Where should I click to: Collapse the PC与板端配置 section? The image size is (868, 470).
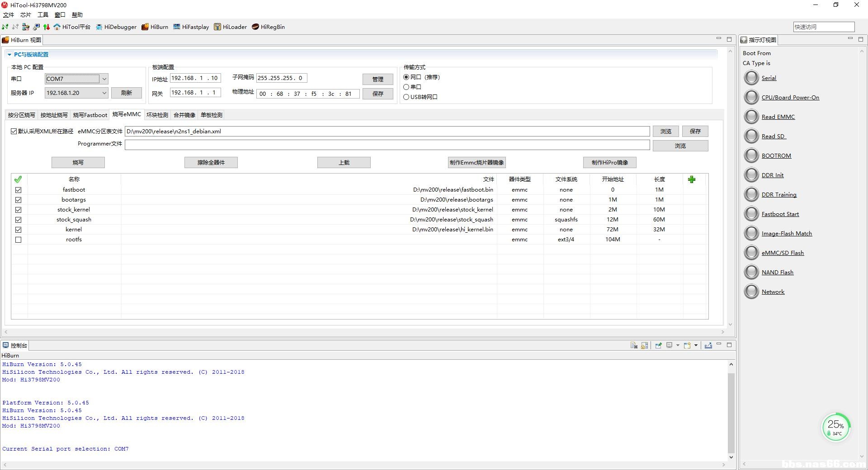pos(9,55)
